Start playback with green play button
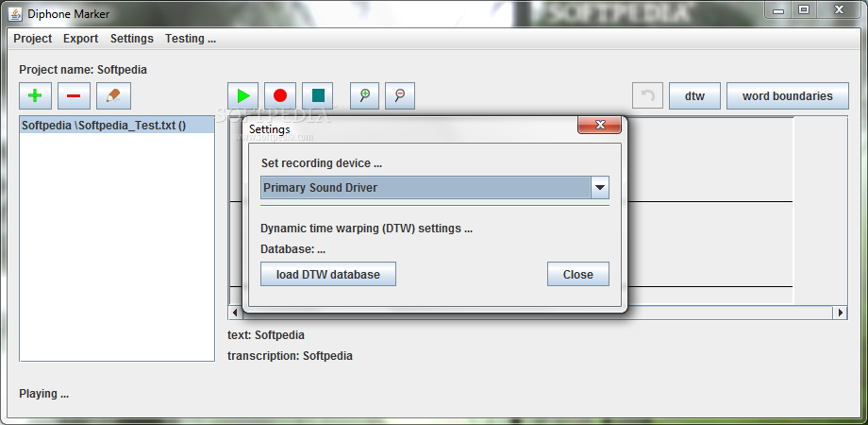Image resolution: width=868 pixels, height=425 pixels. 242,95
